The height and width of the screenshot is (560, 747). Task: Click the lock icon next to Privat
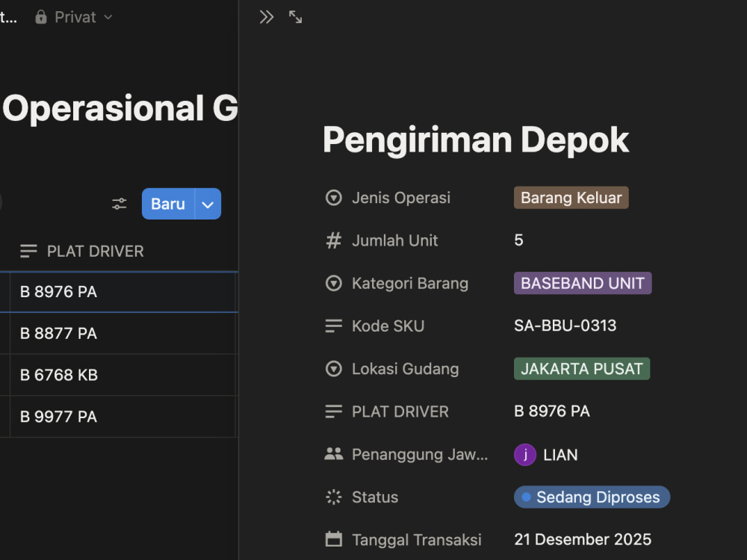[x=41, y=17]
